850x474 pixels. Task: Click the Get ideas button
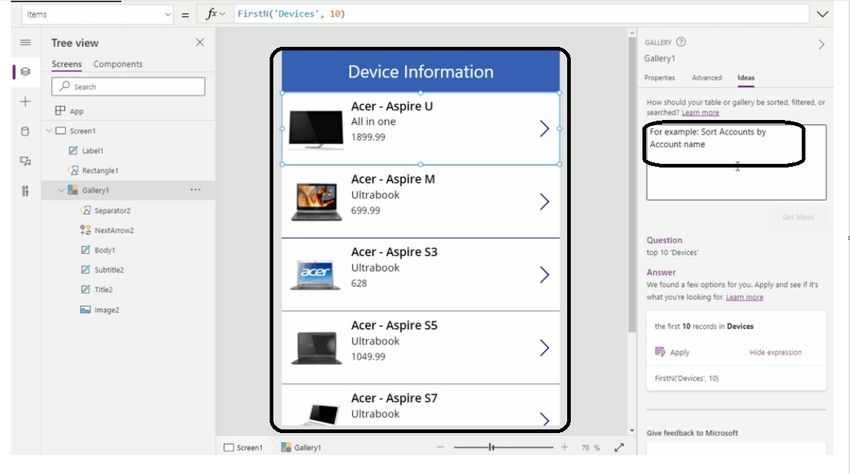(798, 217)
